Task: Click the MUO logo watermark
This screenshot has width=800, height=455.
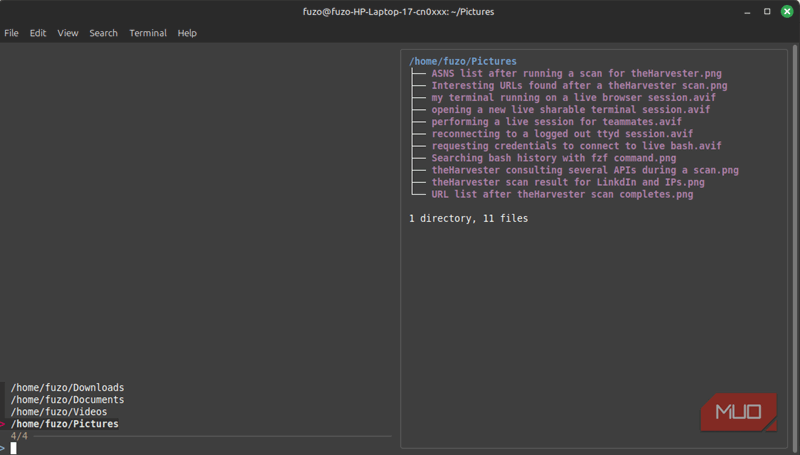Action: (738, 411)
